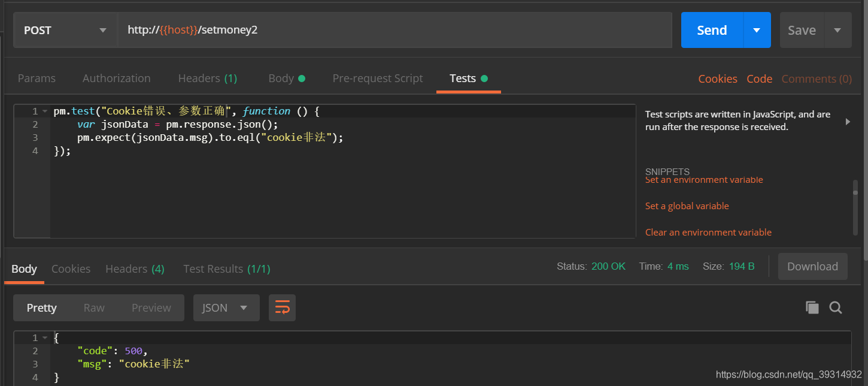This screenshot has width=868, height=386.
Task: Click the 4 ms response time value
Action: click(x=678, y=266)
